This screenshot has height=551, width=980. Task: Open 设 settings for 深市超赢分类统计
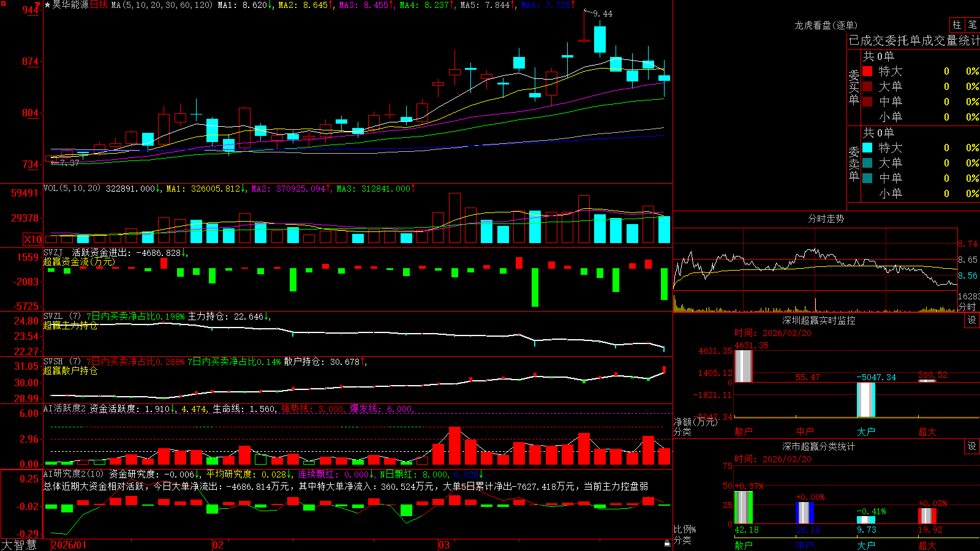pos(972,446)
